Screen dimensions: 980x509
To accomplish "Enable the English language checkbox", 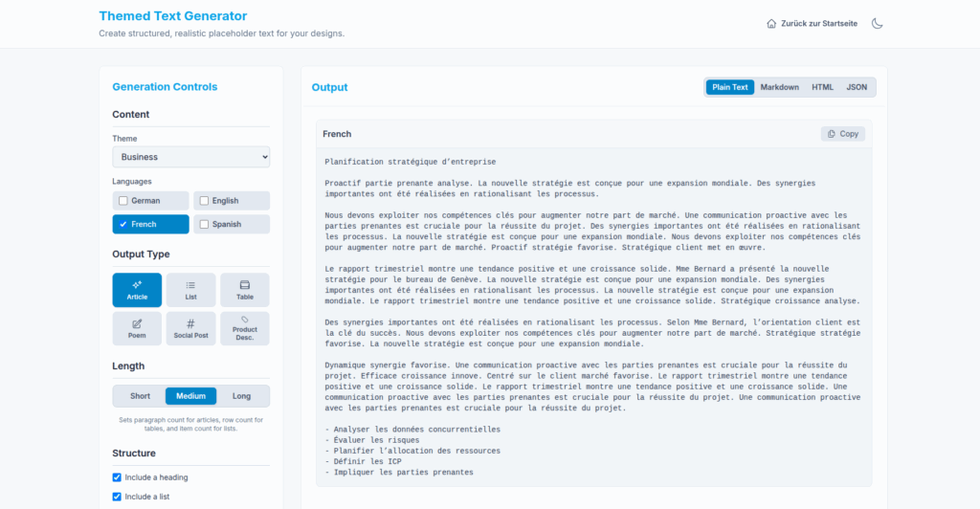I will pyautogui.click(x=204, y=201).
